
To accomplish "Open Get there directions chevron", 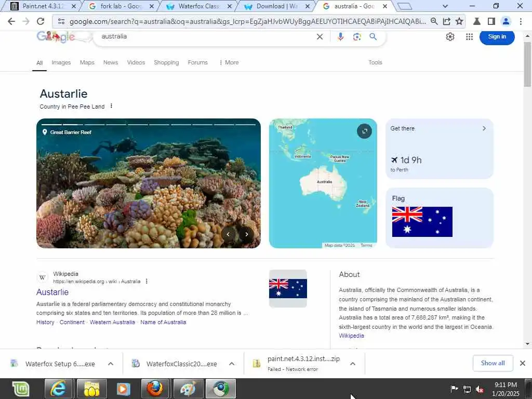I will [x=484, y=128].
